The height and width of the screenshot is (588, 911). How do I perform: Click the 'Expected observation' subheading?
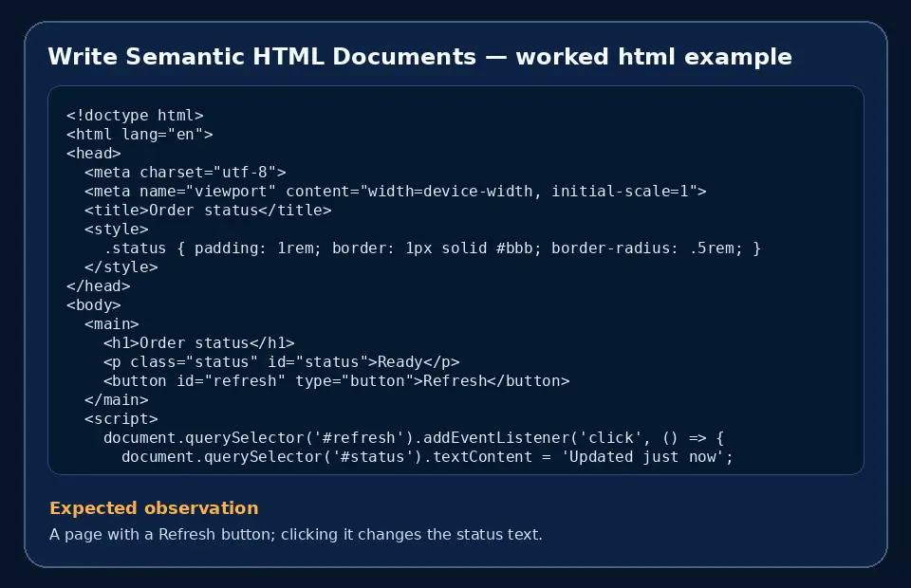(154, 508)
